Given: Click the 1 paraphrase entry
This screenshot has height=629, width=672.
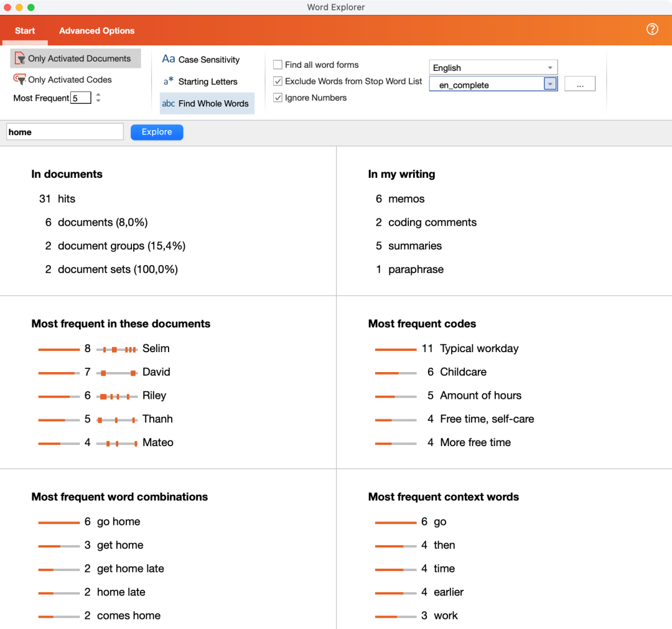Looking at the screenshot, I should 409,269.
